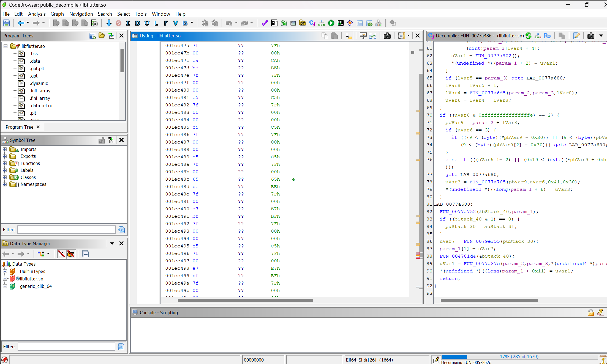Select the Labels folder in Symbol Tree
This screenshot has height=364, width=607.
click(x=27, y=170)
